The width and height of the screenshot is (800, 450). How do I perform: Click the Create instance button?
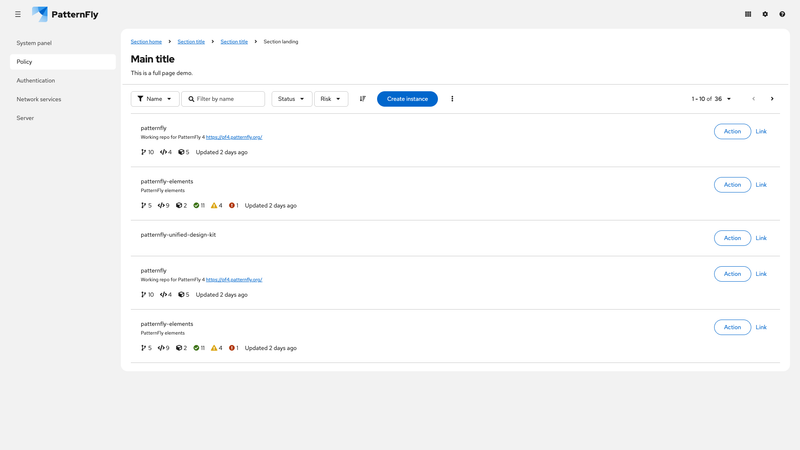(407, 99)
